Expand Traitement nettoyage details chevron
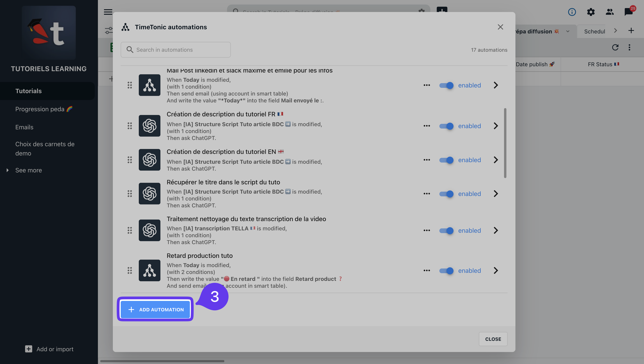This screenshot has width=644, height=364. (x=496, y=230)
